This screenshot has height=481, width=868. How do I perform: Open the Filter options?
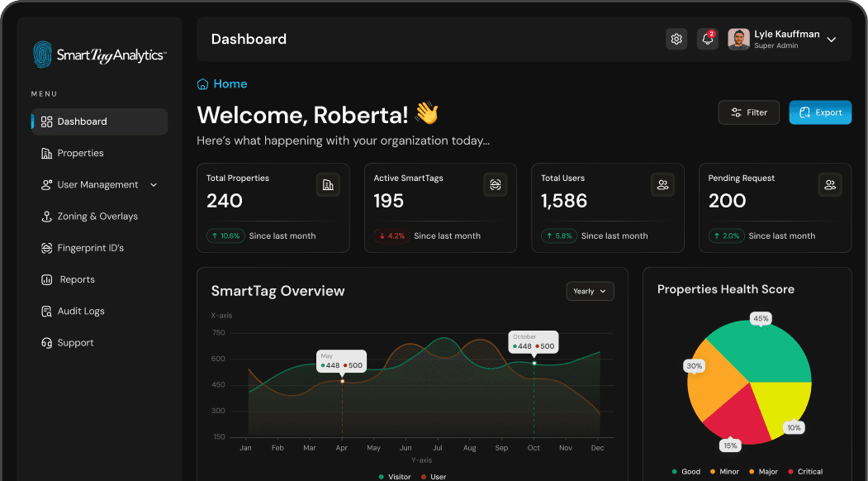[748, 112]
